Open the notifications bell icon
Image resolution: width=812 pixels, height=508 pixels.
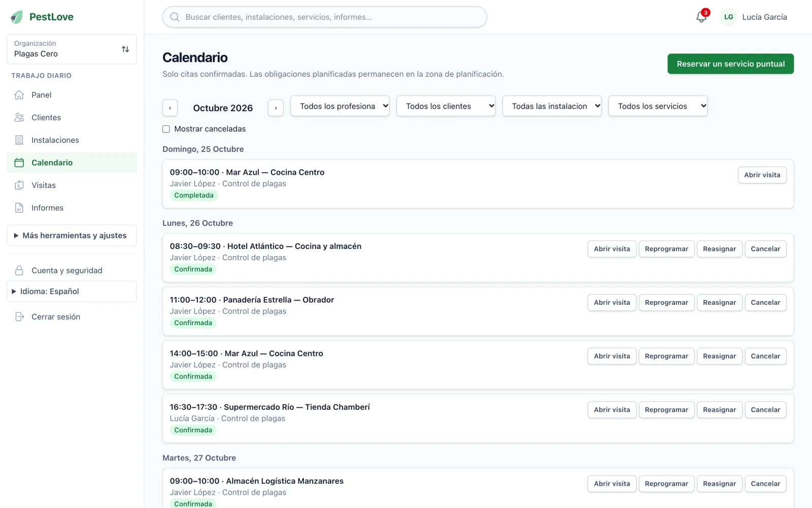[x=701, y=17]
